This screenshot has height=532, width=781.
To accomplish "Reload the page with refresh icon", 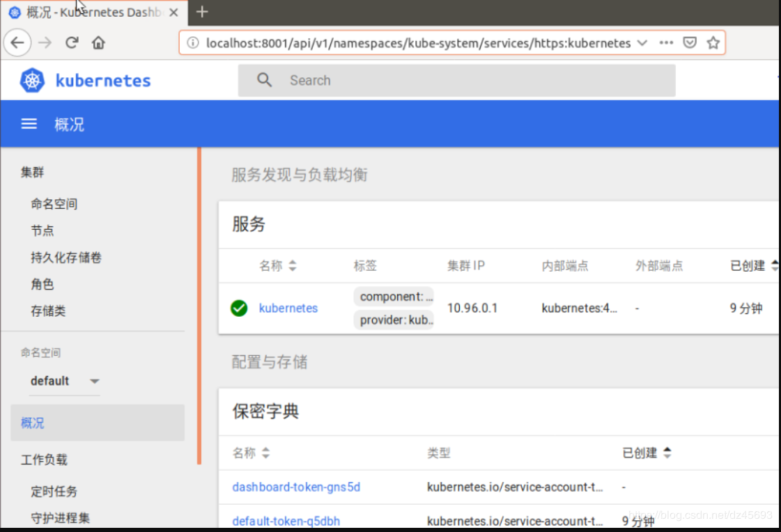I will (72, 42).
